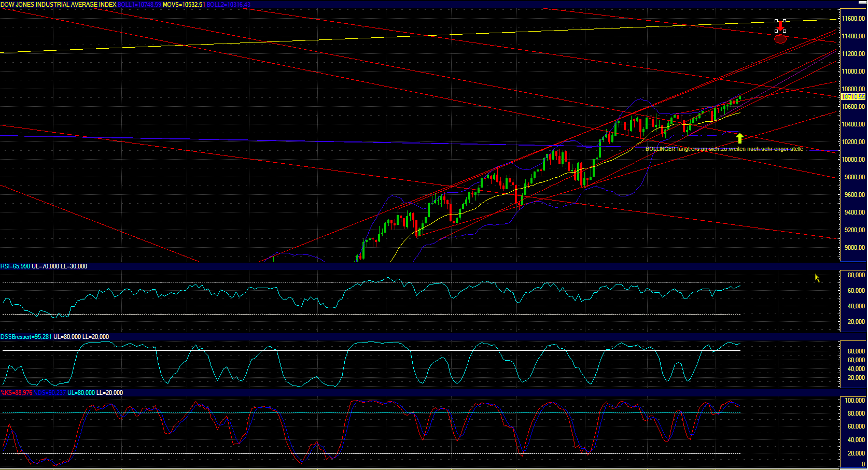868x470 pixels.
Task: Click the 9800,00 price axis label
Action: click(x=855, y=177)
